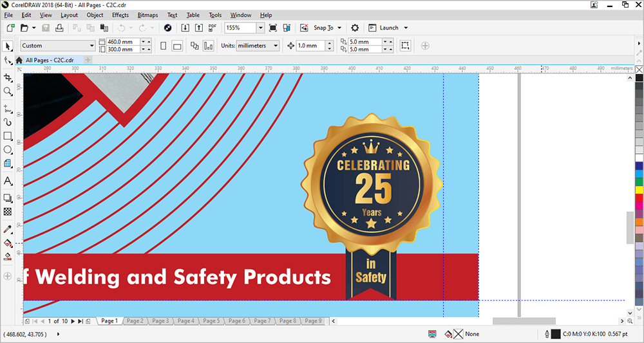Open the zoom level dropdown
The height and width of the screenshot is (343, 644).
point(261,28)
